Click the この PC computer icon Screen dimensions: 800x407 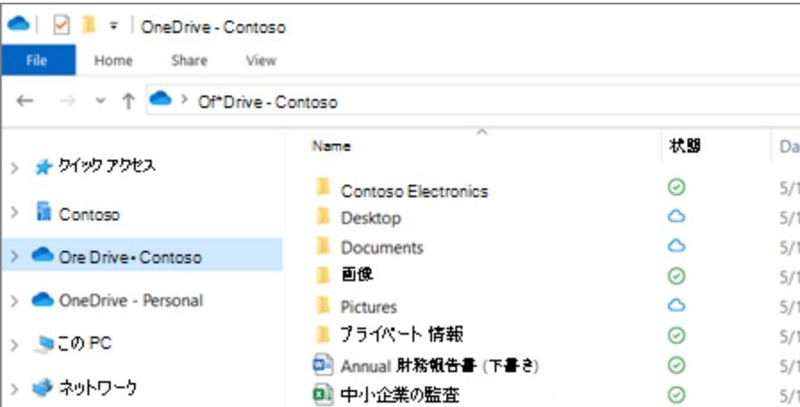(44, 345)
